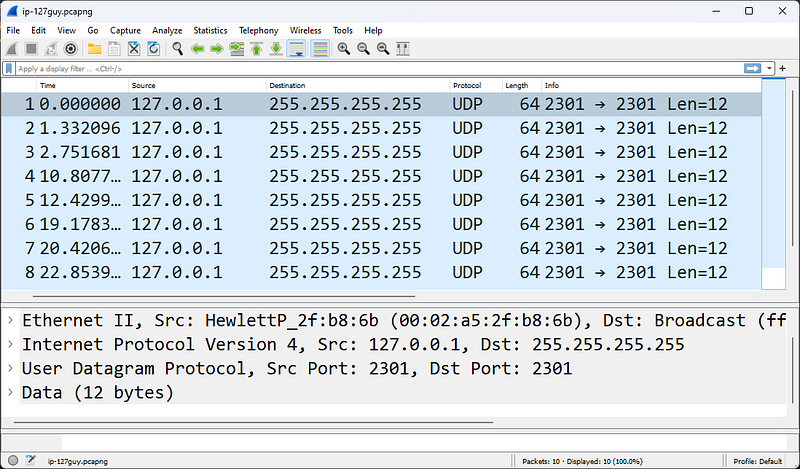Open the Statistics menu

point(210,31)
